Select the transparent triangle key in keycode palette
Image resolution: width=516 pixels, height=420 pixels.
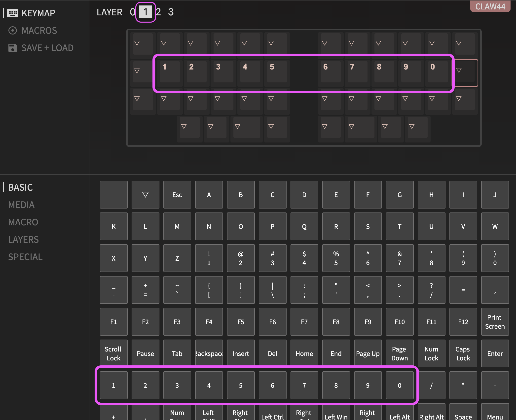(x=145, y=195)
